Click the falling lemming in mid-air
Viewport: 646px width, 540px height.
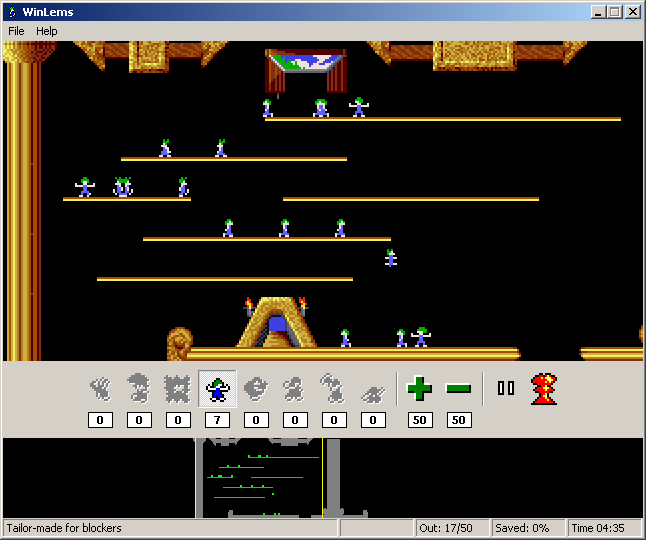pyautogui.click(x=391, y=258)
